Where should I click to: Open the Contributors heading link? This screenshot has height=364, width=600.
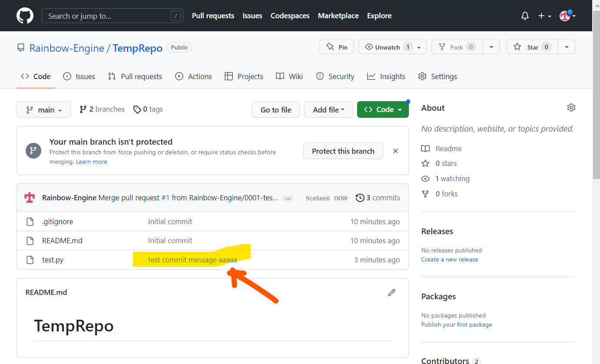[x=451, y=361]
